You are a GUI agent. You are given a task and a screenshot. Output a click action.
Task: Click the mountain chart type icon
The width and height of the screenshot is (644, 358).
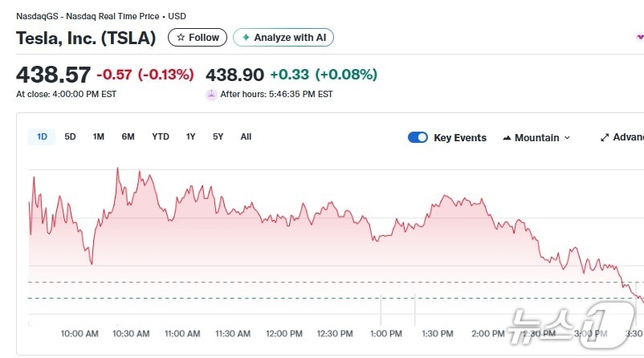point(507,138)
